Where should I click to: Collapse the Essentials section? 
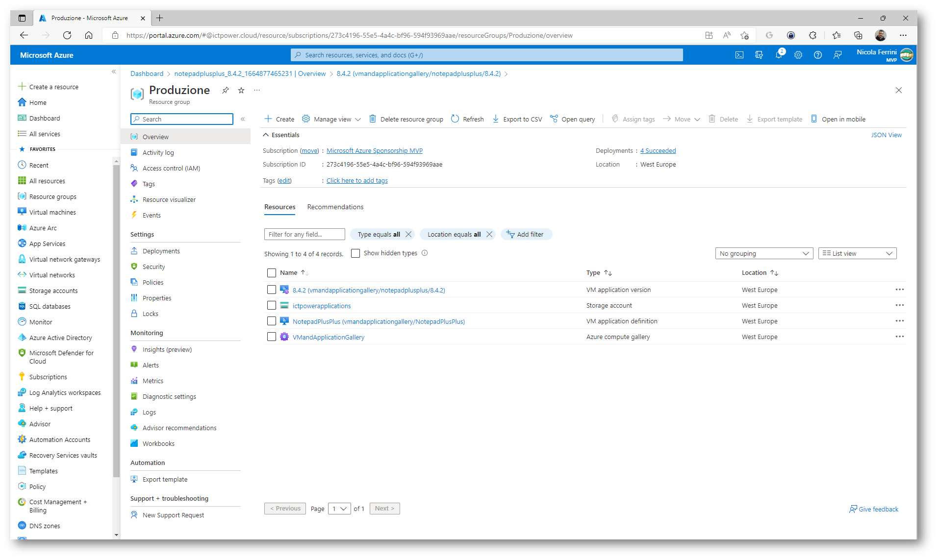281,135
